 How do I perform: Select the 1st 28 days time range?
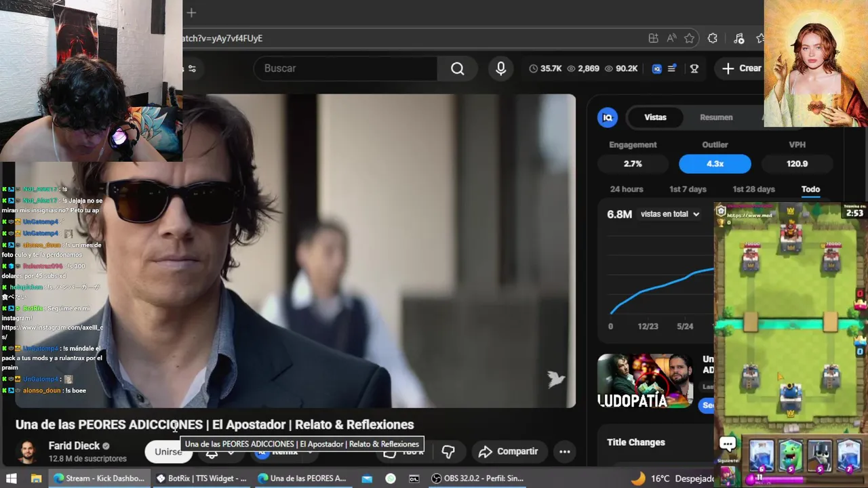pyautogui.click(x=753, y=190)
